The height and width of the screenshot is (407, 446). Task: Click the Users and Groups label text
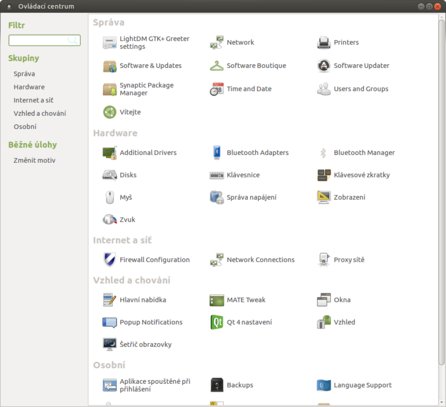(x=361, y=89)
